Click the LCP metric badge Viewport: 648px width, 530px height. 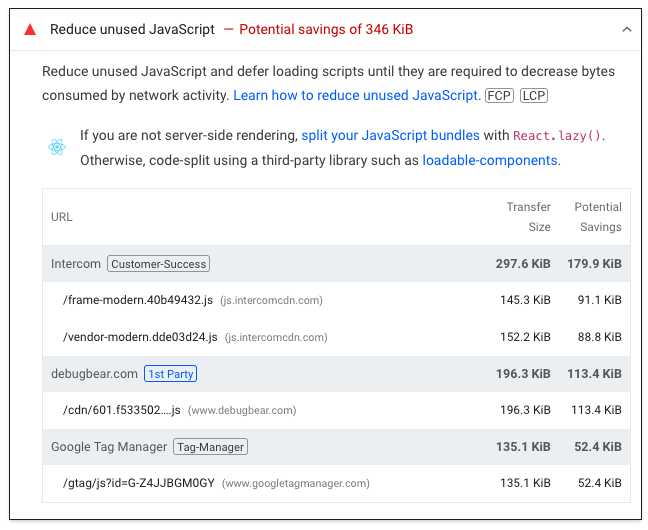point(534,95)
